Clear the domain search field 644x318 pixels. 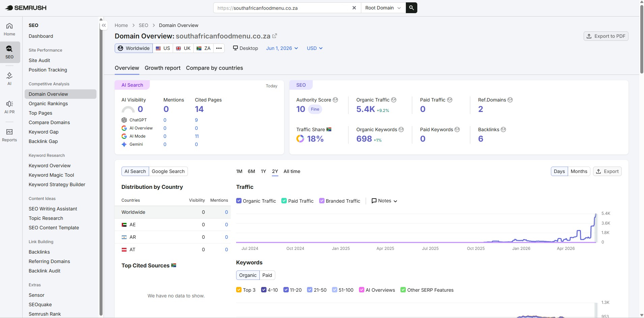point(354,8)
